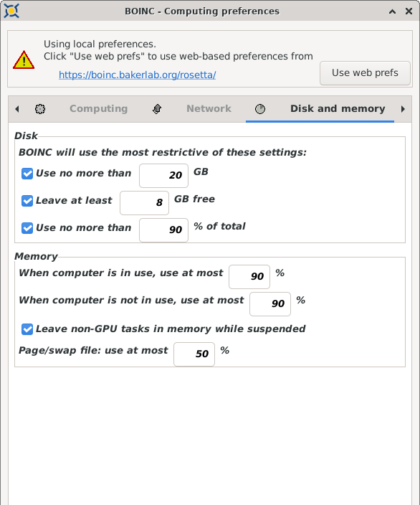Click the Computing tab gear icon
The width and height of the screenshot is (420, 505).
(x=40, y=109)
